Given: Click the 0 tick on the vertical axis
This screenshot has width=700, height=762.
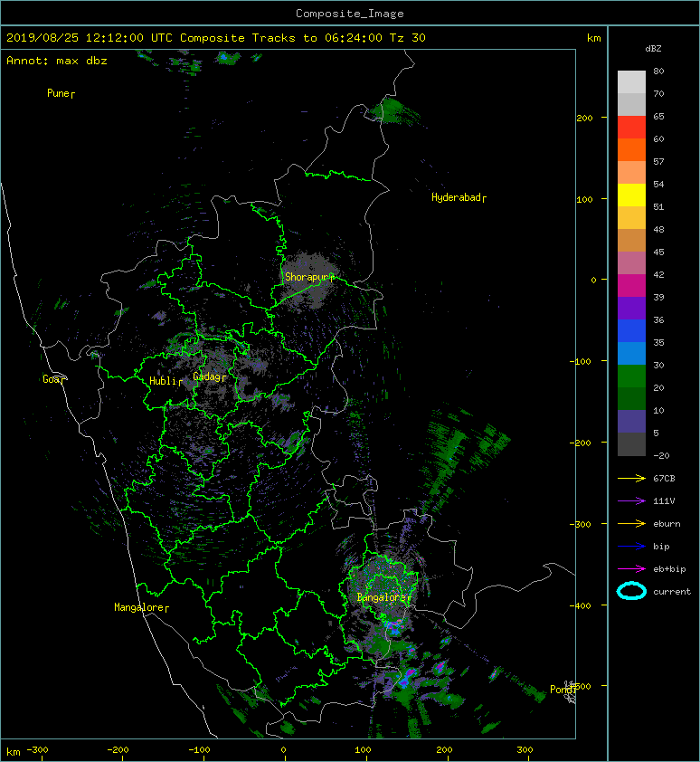Looking at the screenshot, I should click(593, 280).
